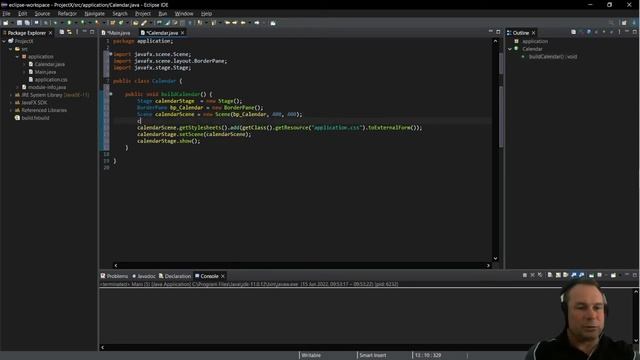Click the Open Perspective icon at top right
Viewport: 640px width, 360px height.
tap(624, 23)
